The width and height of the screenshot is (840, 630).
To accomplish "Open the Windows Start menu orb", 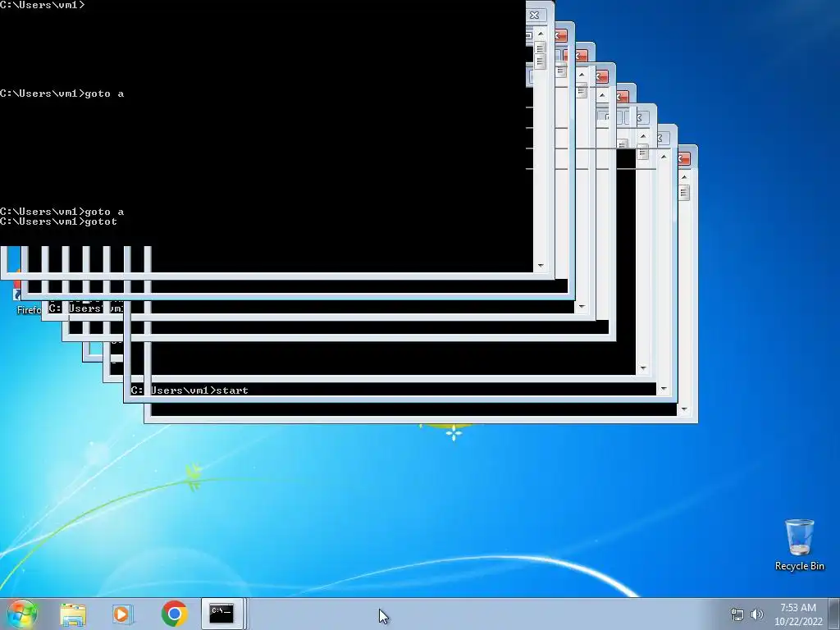I will (x=22, y=614).
